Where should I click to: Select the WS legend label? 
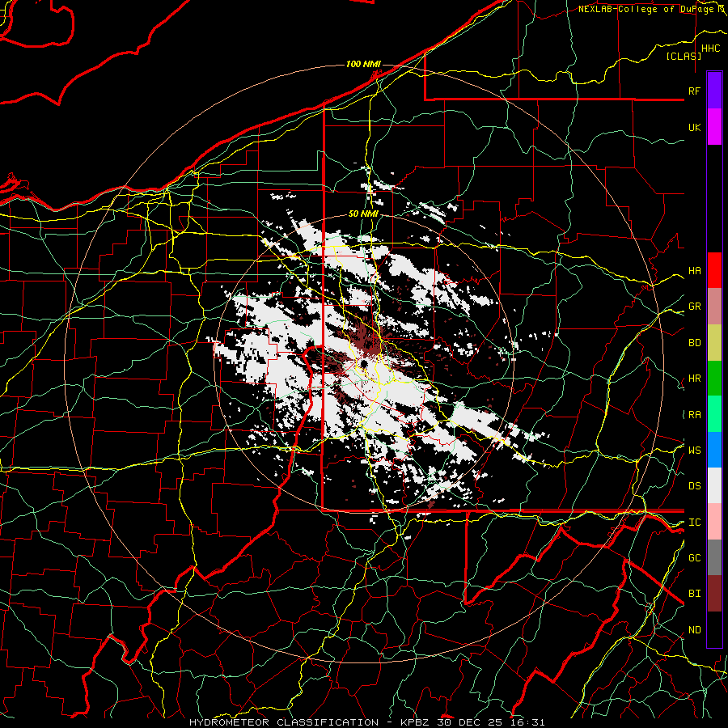(694, 451)
